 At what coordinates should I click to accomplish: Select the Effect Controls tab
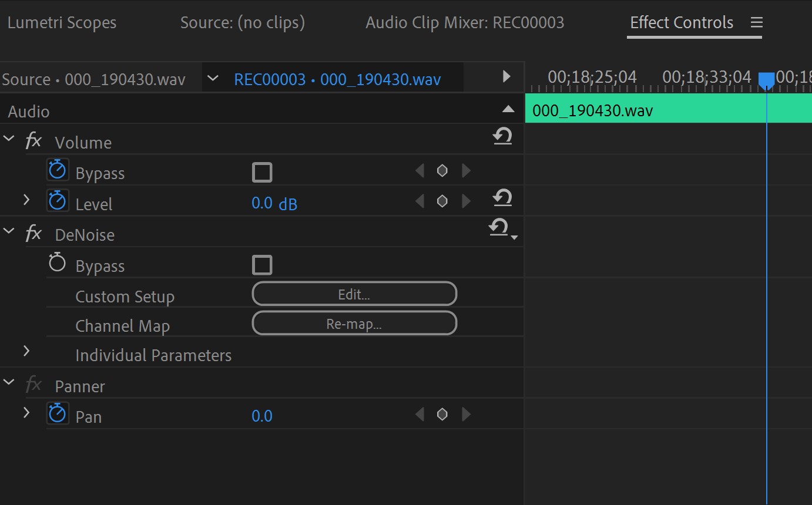point(682,23)
